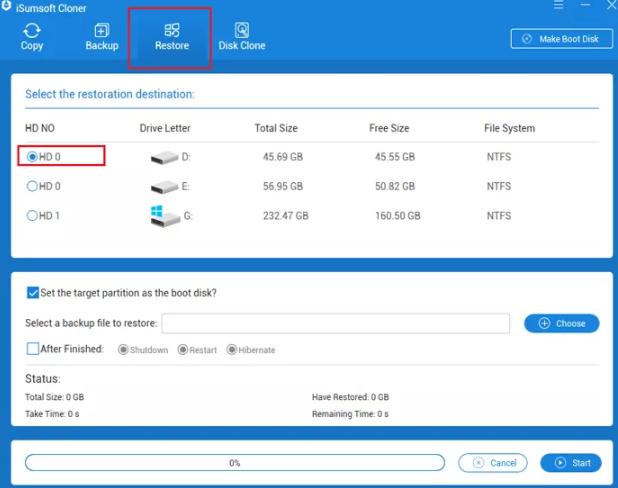Open the Disk Clone tab
The height and width of the screenshot is (488, 618).
[242, 37]
